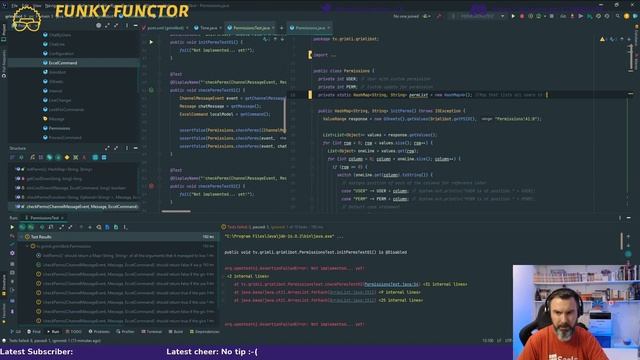640x360 pixels.
Task: Select ExcelCommand in the project tree
Action: [x=62, y=63]
